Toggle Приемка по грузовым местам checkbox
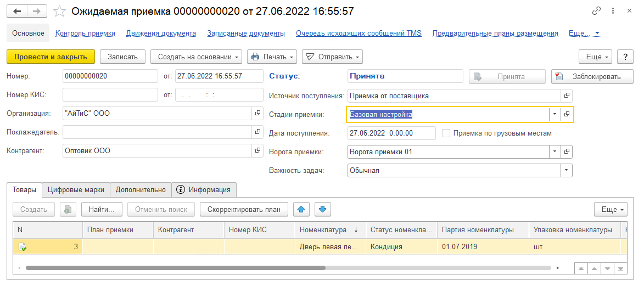 coord(445,133)
